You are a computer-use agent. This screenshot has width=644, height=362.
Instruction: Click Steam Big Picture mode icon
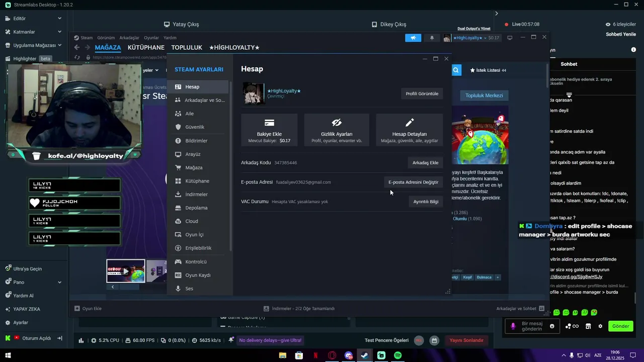(510, 38)
